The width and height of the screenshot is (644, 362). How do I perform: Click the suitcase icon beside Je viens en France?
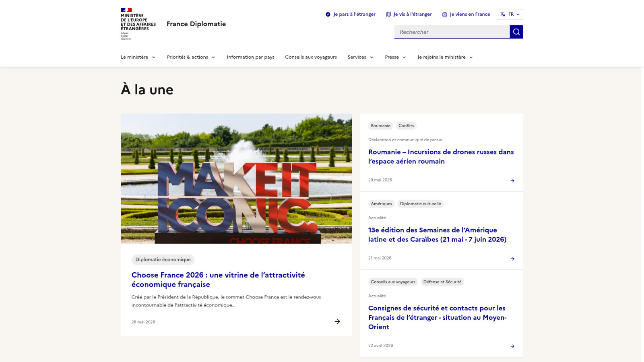(x=445, y=14)
